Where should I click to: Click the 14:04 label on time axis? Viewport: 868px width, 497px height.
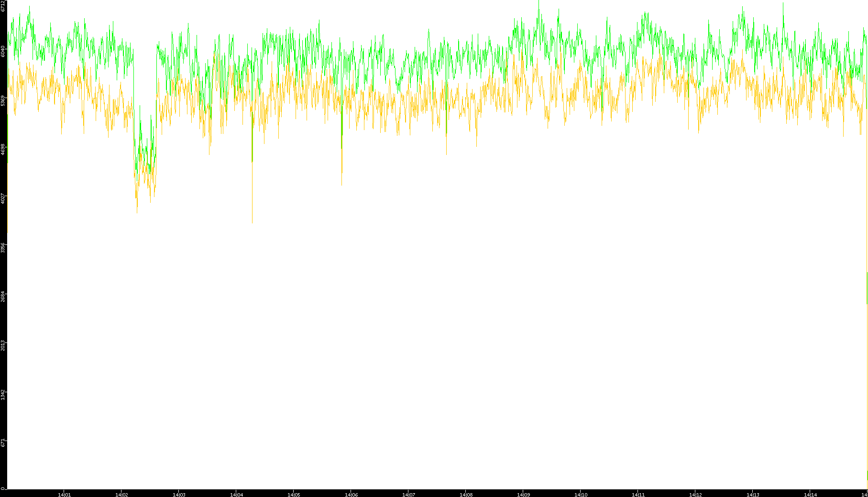[x=236, y=494]
